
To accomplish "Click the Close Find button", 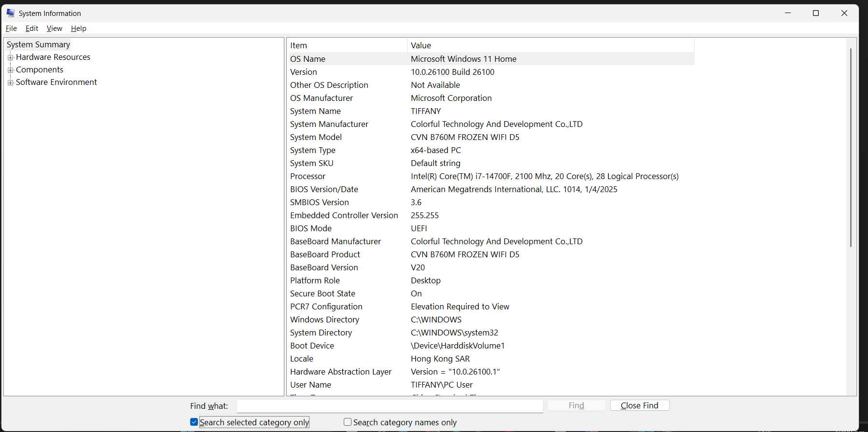I will click(640, 405).
